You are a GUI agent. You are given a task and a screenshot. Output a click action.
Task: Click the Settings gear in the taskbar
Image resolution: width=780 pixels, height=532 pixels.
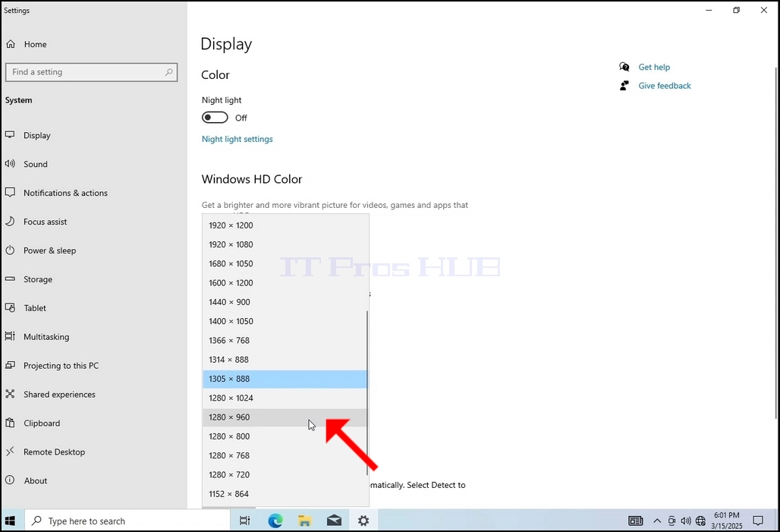(x=363, y=521)
